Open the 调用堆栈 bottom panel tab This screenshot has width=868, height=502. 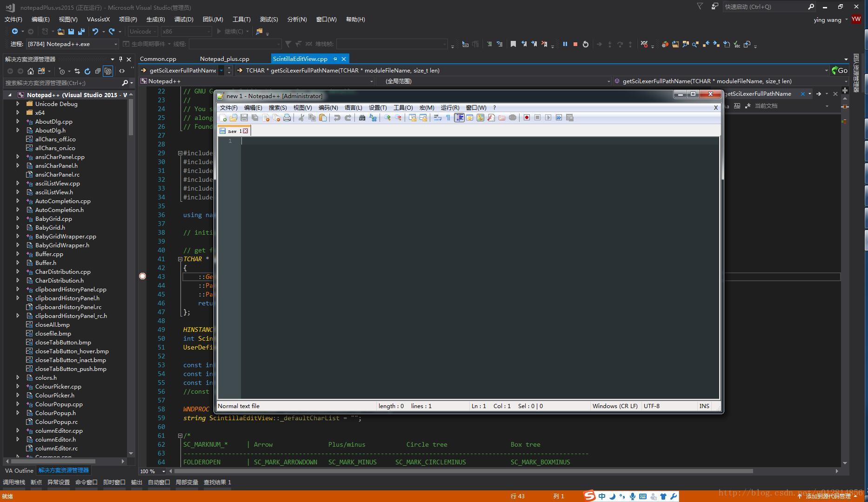[14, 482]
